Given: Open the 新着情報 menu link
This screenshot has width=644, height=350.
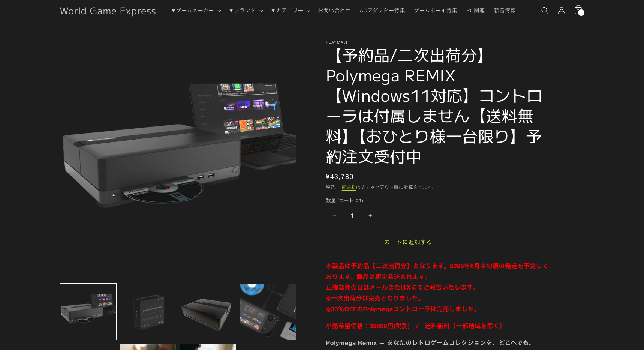Looking at the screenshot, I should click(505, 11).
